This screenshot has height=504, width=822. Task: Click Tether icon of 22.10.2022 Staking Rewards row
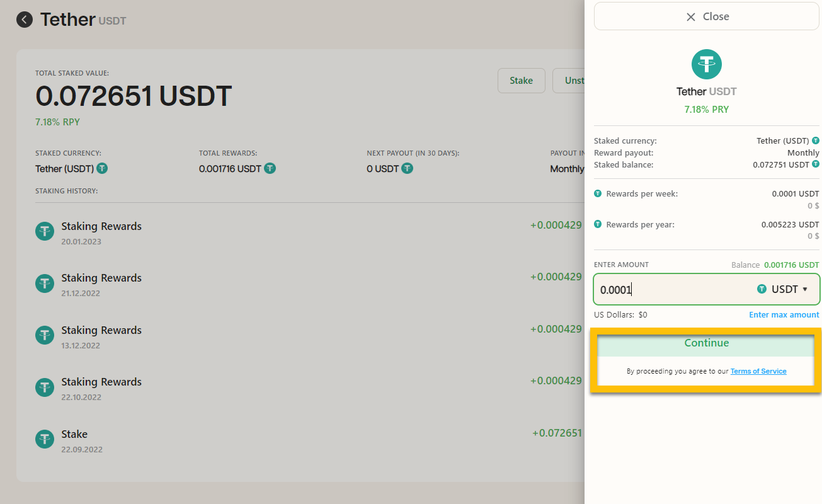(x=44, y=387)
